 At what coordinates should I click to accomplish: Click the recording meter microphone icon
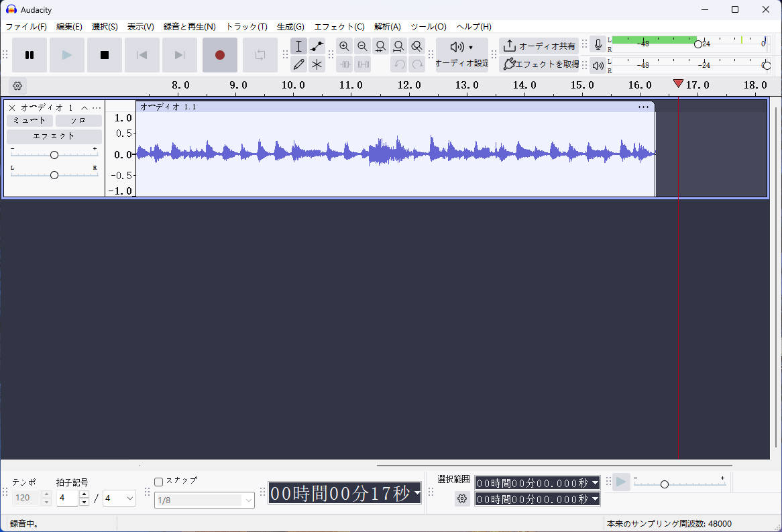(598, 44)
